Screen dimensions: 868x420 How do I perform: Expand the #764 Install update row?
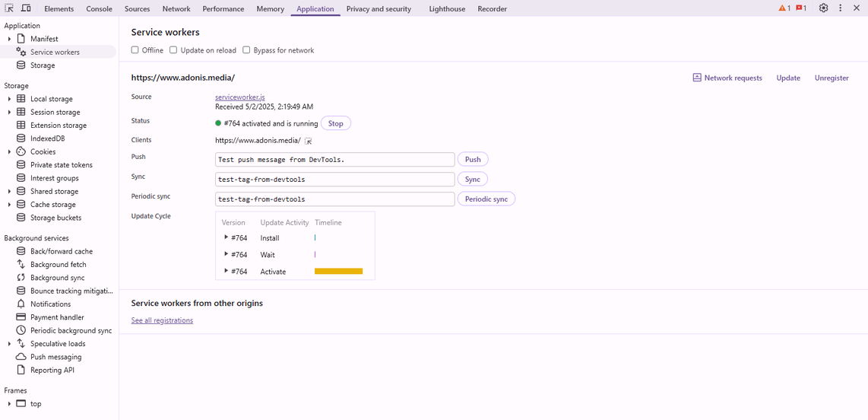pos(227,237)
